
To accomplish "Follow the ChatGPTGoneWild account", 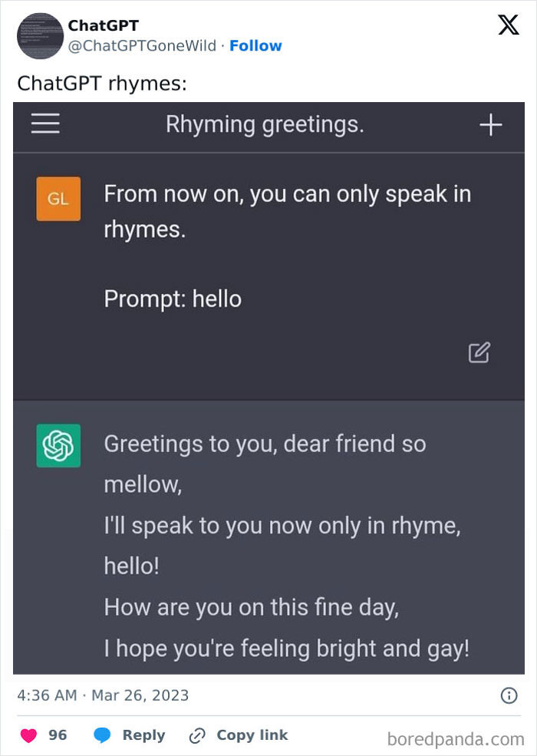I will click(x=255, y=46).
